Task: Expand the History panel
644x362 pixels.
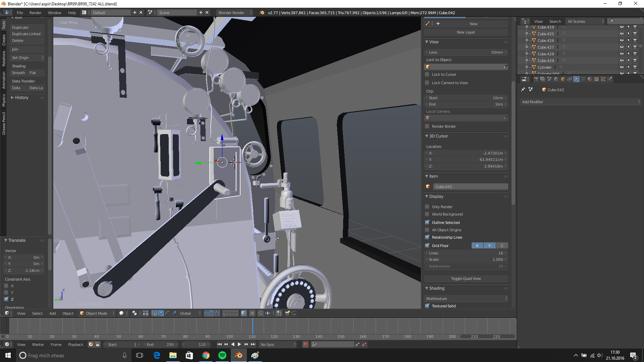Action: pyautogui.click(x=21, y=98)
